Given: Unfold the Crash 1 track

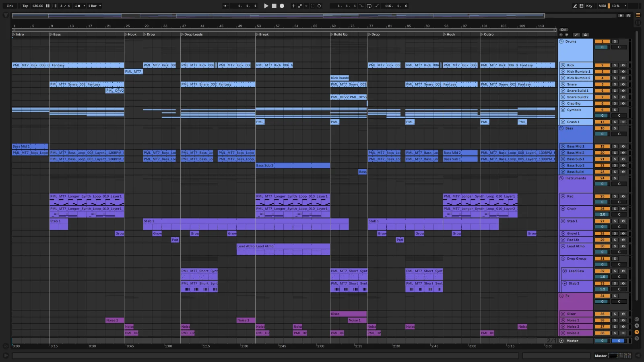Looking at the screenshot, I should click(563, 122).
